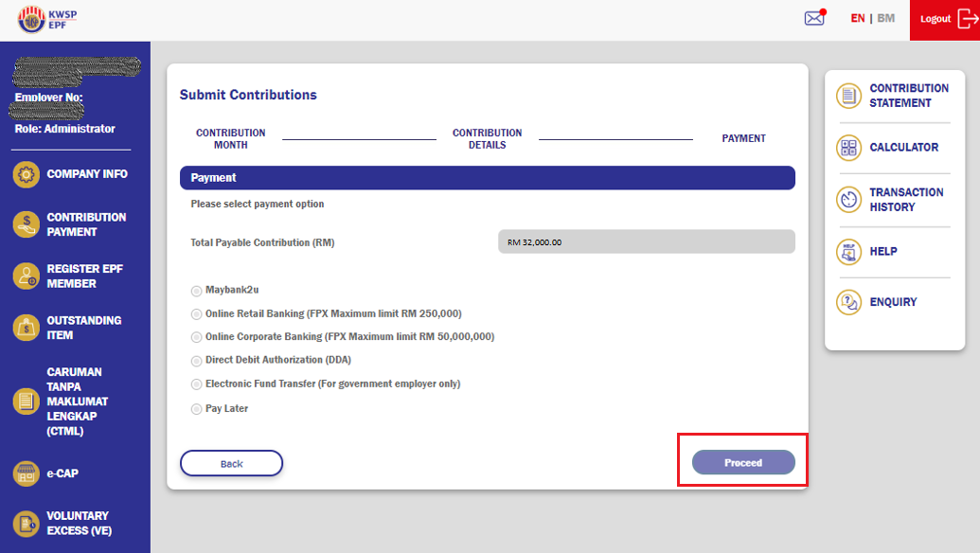Click the Proceed button

pos(742,462)
